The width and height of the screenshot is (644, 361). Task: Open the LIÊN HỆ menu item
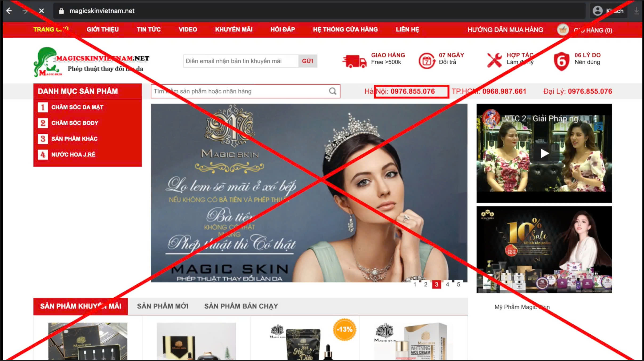407,30
